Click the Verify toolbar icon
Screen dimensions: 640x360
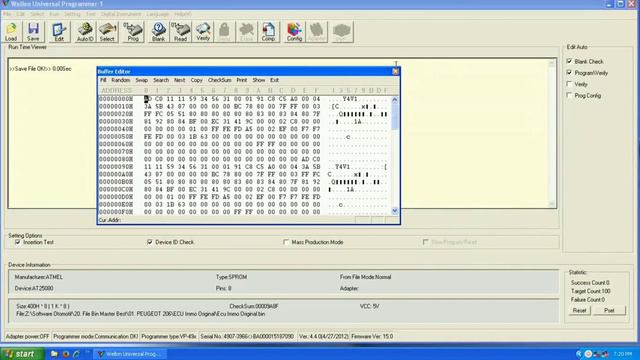[203, 32]
